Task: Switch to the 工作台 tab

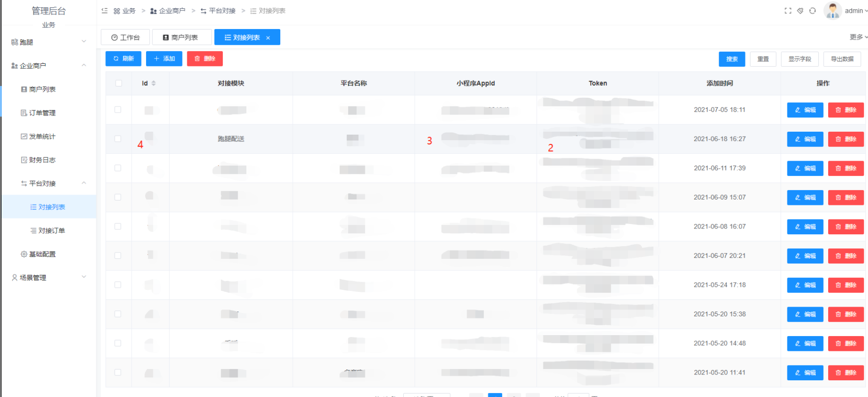Action: tap(125, 37)
